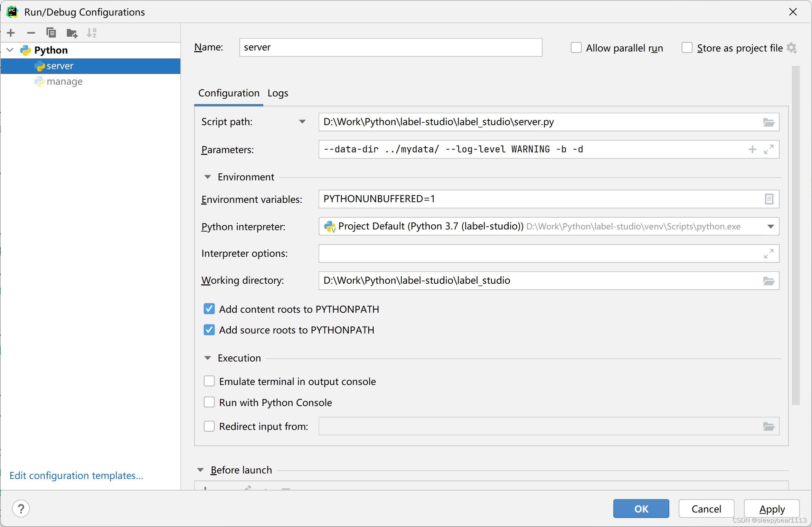The height and width of the screenshot is (527, 812).
Task: Copy the selected configuration
Action: [51, 33]
